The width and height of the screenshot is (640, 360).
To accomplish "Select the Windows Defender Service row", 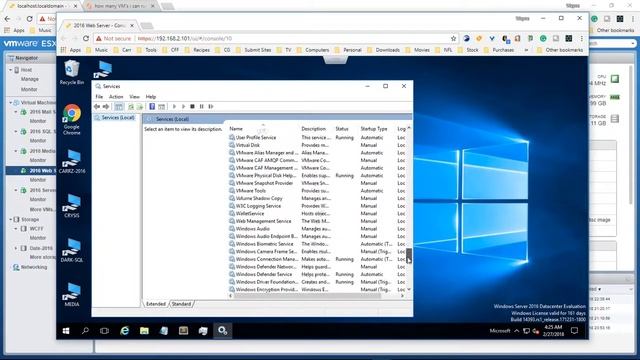I will [x=317, y=274].
